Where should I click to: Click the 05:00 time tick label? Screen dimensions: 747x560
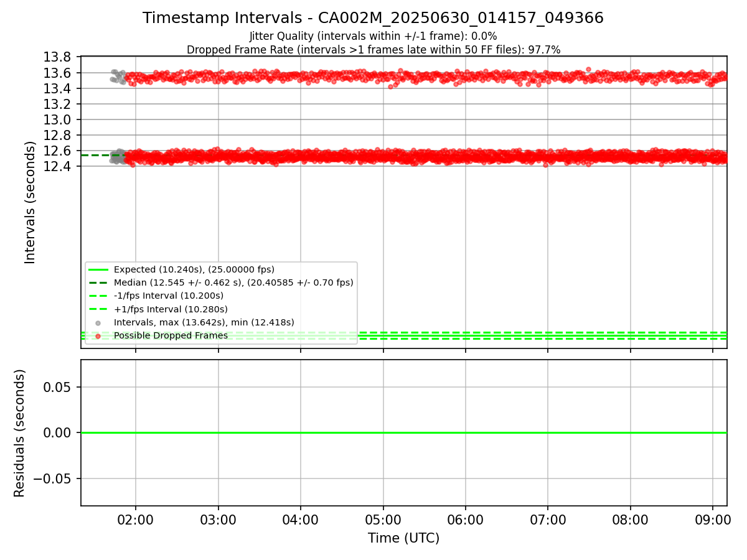click(x=383, y=520)
